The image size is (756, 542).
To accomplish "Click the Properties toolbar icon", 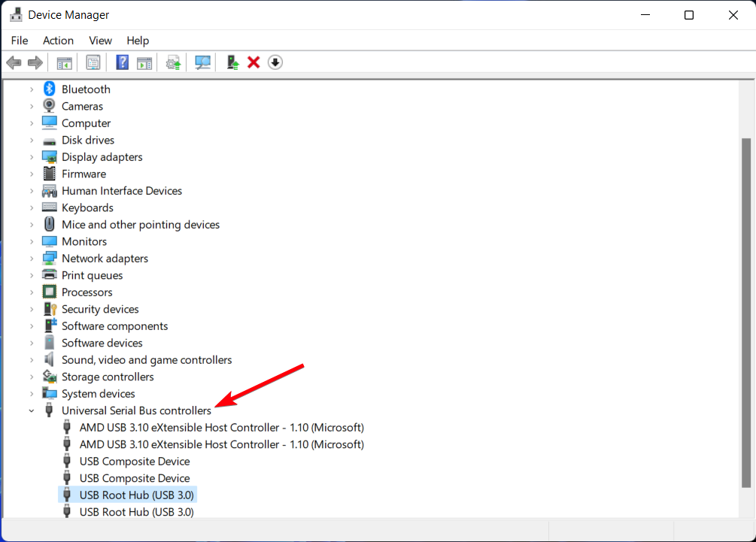I will (x=93, y=62).
